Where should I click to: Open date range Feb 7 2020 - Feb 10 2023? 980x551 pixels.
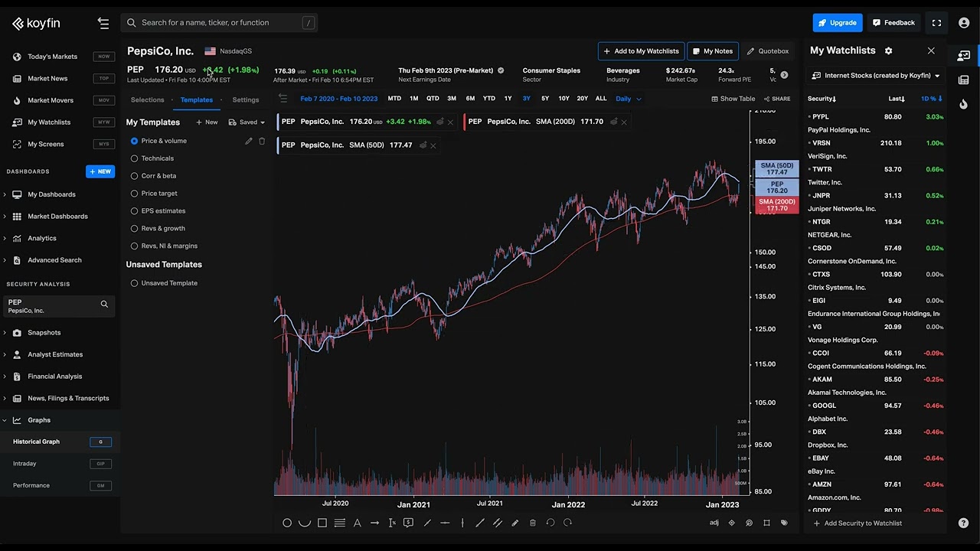(x=338, y=99)
